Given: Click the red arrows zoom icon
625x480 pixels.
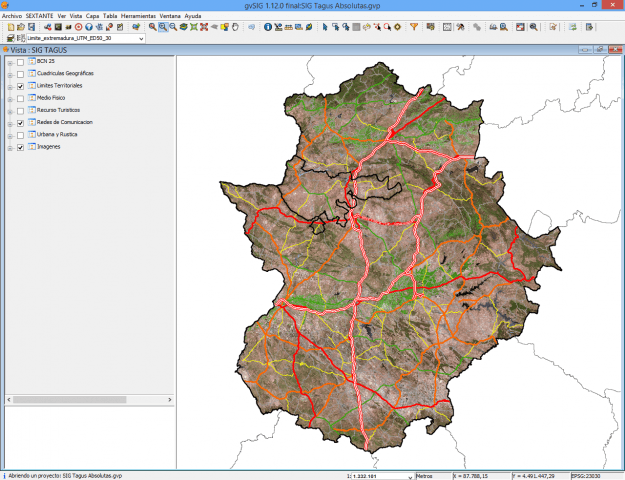Looking at the screenshot, I should 204,27.
